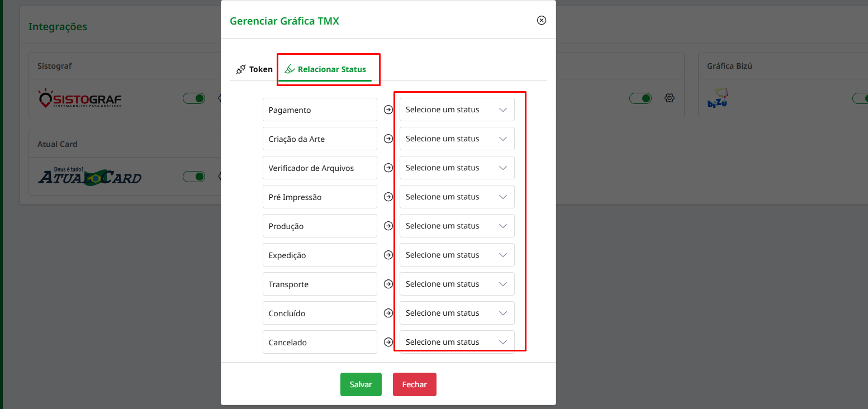Click the arrow icon beside Pré Impressão

(388, 197)
